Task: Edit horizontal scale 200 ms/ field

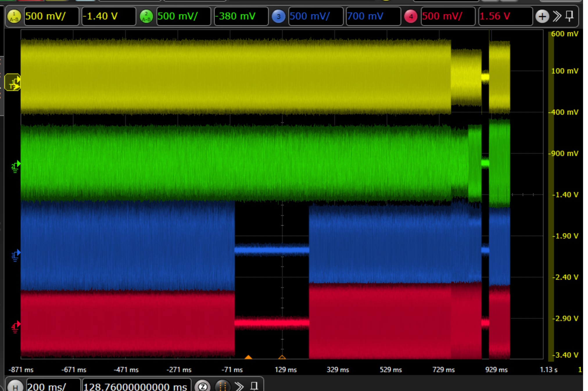Action: (x=53, y=385)
